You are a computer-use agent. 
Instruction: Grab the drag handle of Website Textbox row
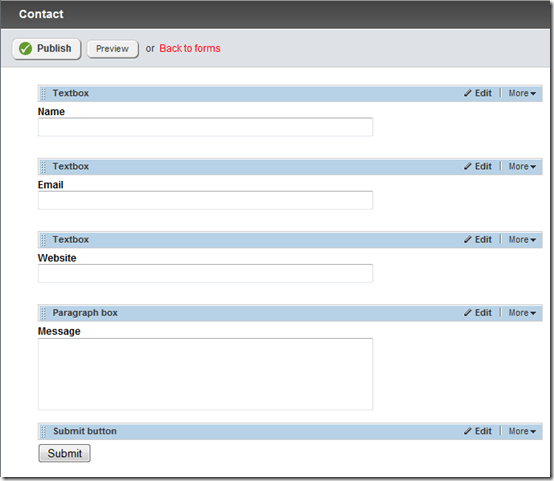pyautogui.click(x=43, y=240)
